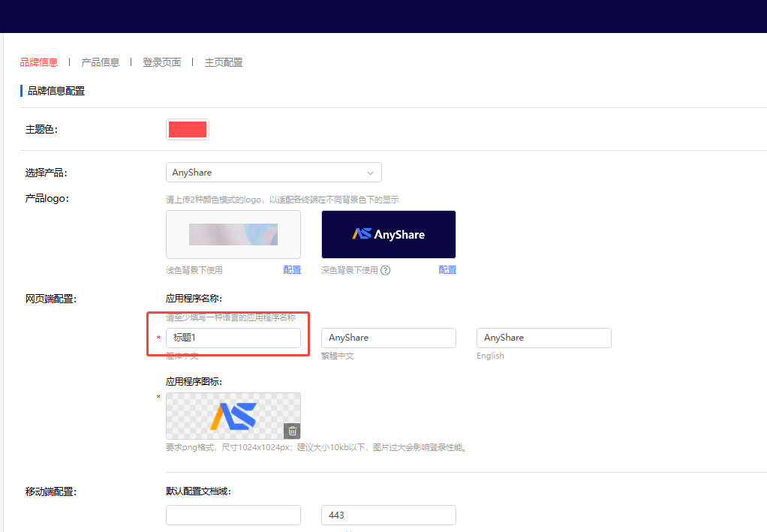
Task: Open the 选择产品 product dropdown
Action: tap(273, 172)
